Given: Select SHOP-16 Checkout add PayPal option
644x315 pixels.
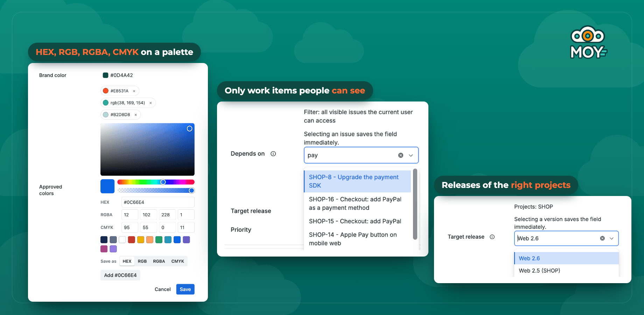Looking at the screenshot, I should [357, 204].
